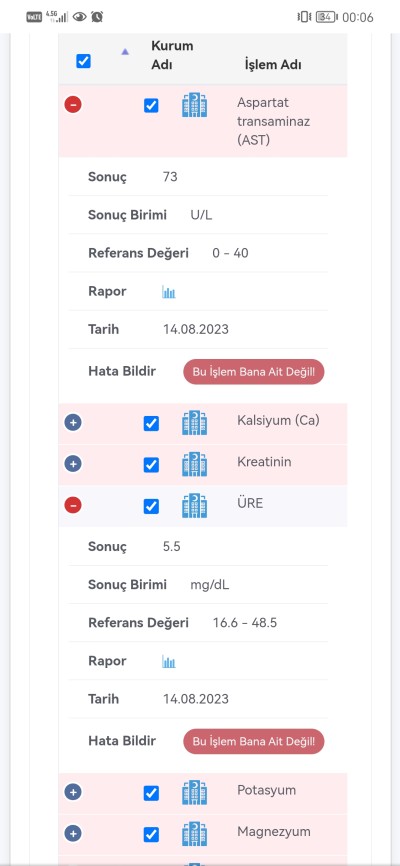Click hospital icon beside ÜRE
400x866 pixels.
click(x=194, y=506)
